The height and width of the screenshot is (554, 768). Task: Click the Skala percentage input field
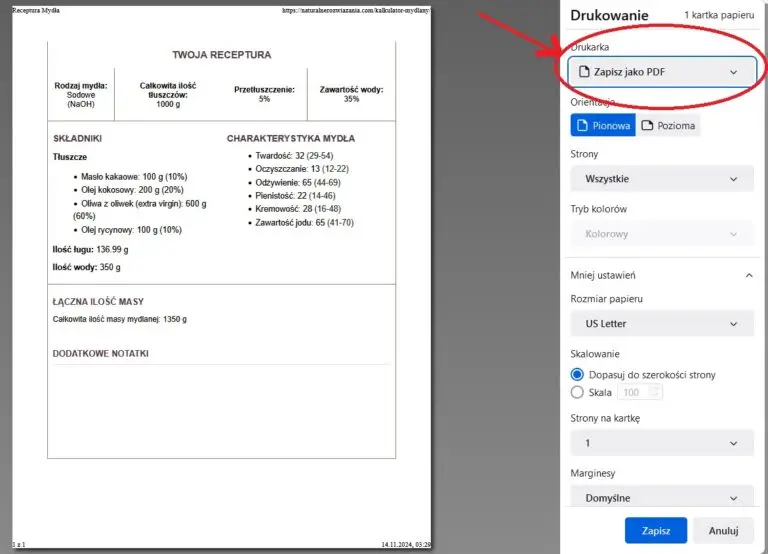640,393
